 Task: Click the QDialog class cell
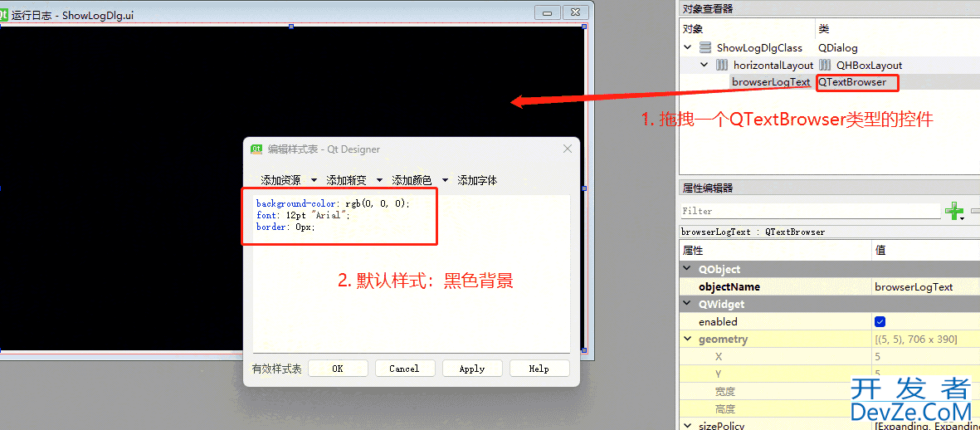point(837,47)
